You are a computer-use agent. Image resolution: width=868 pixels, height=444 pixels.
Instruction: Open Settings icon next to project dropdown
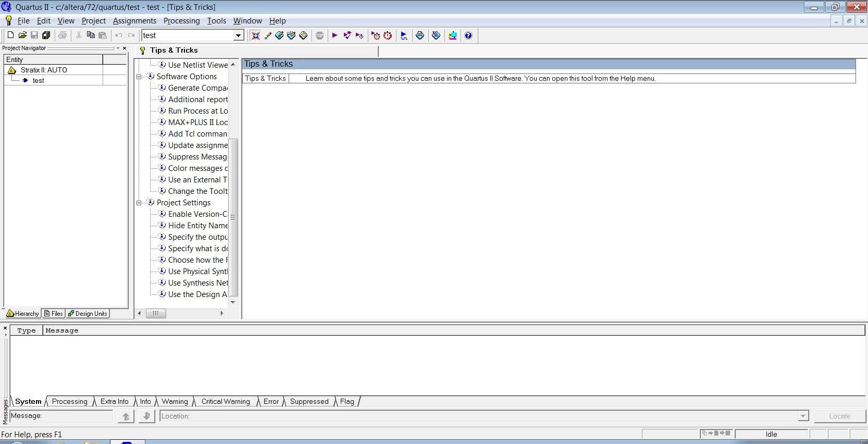point(255,35)
